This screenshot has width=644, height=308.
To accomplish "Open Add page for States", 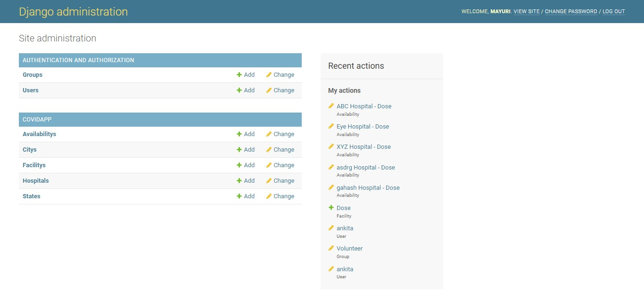I will tap(248, 196).
